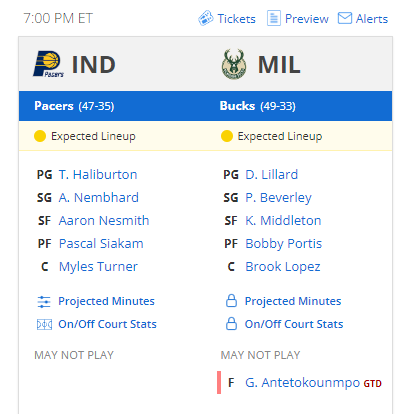The width and height of the screenshot is (400, 414).
Task: Open D. Lillard player page
Action: pos(272,175)
